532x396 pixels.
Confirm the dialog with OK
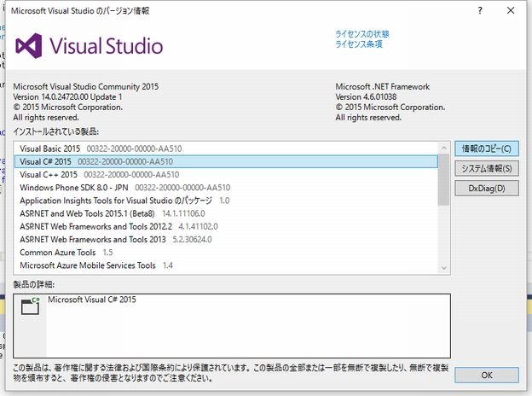(486, 375)
